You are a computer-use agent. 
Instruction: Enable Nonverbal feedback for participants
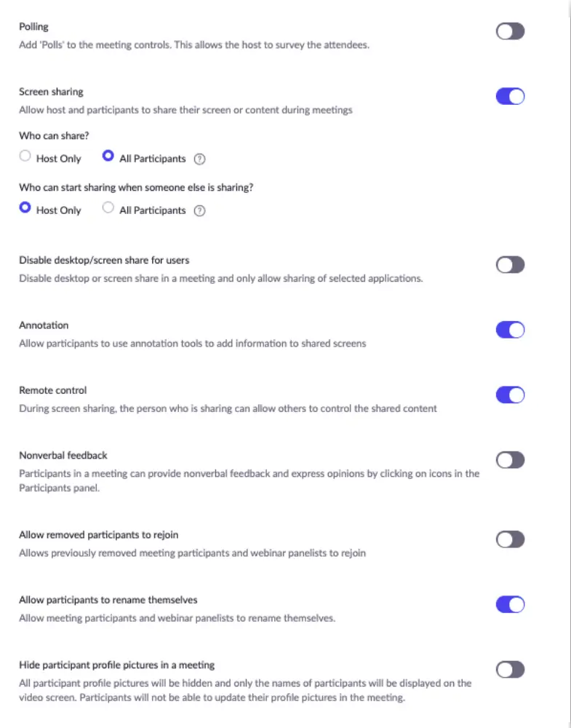tap(510, 460)
